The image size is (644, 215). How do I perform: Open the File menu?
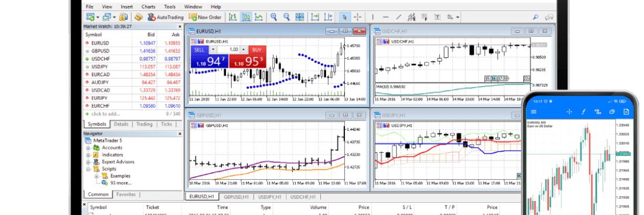point(90,6)
